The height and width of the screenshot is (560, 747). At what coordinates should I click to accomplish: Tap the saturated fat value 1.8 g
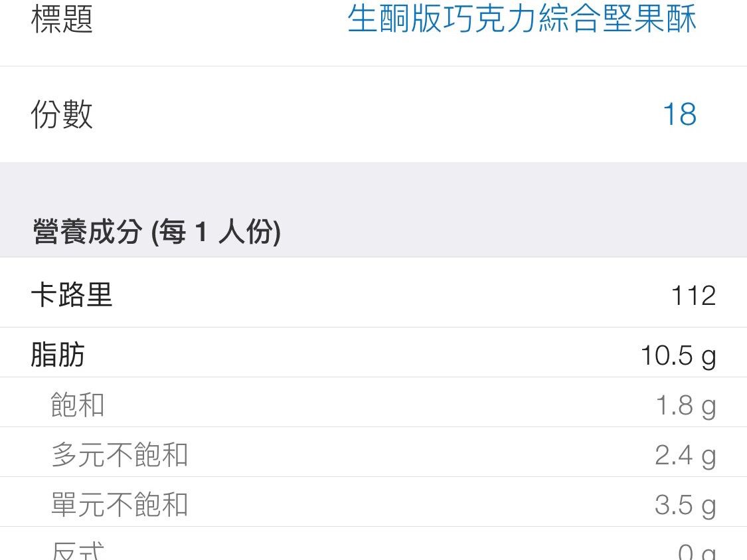(x=685, y=406)
